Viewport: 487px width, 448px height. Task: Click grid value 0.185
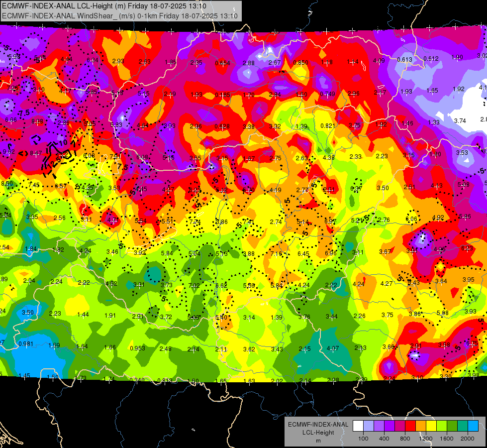click(x=223, y=95)
